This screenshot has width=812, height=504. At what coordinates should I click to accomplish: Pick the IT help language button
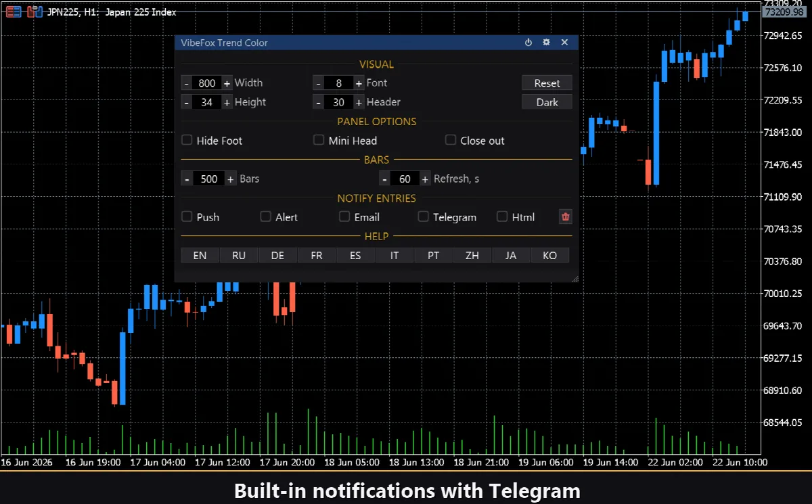point(394,255)
